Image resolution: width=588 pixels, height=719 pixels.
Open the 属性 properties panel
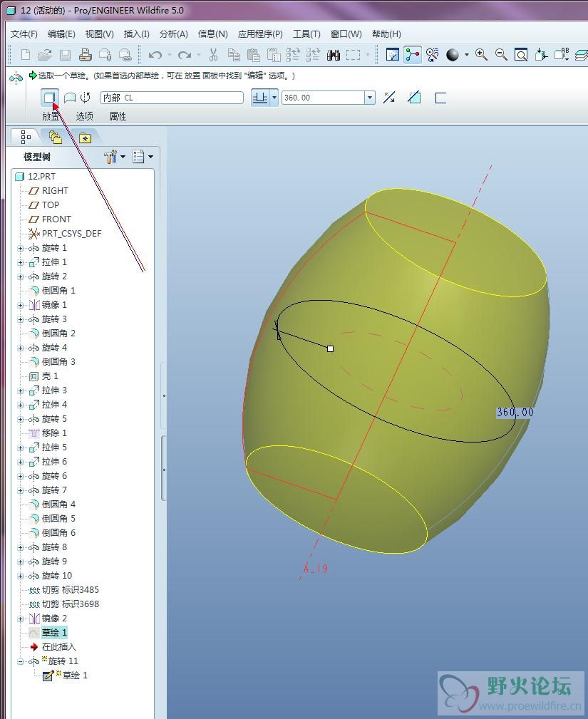[x=118, y=116]
